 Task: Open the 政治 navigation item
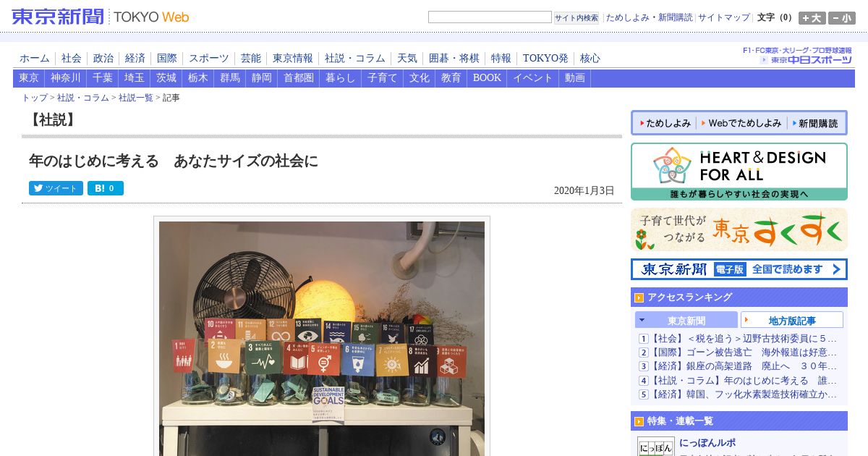pos(103,59)
